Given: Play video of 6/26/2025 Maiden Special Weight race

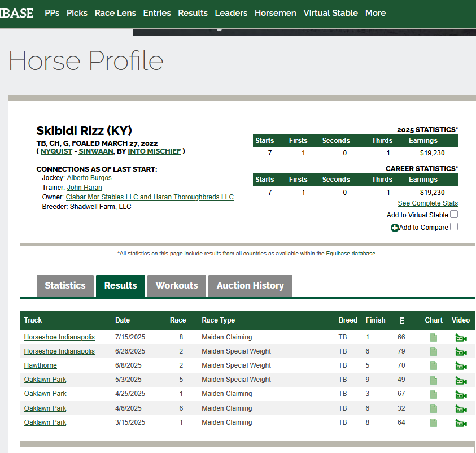Looking at the screenshot, I should point(461,352).
